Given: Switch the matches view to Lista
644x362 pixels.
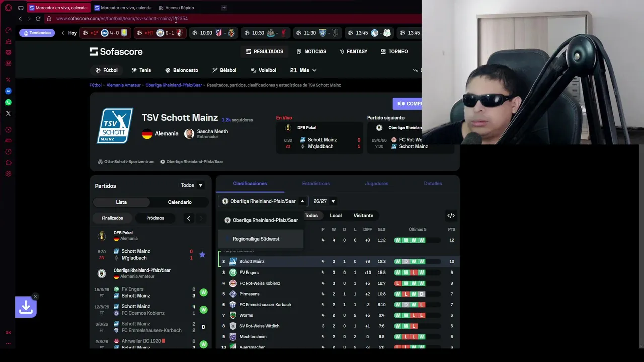Looking at the screenshot, I should tap(121, 202).
